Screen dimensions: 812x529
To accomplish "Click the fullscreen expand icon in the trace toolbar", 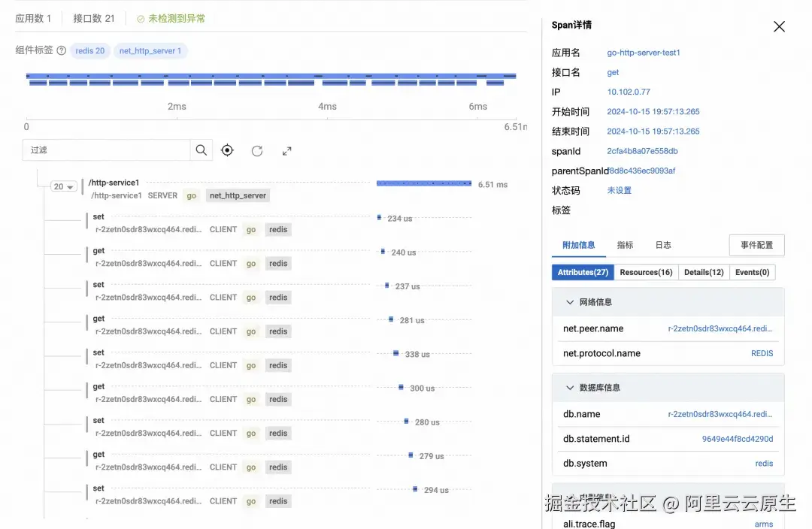I will pos(286,151).
